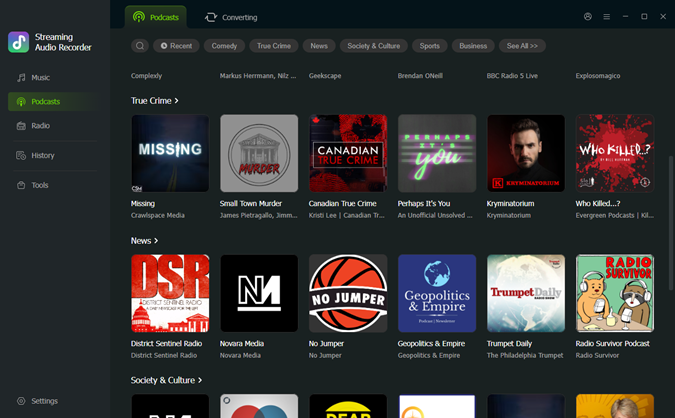
Task: Click The Philadelphia Trumpet author text
Action: click(525, 355)
